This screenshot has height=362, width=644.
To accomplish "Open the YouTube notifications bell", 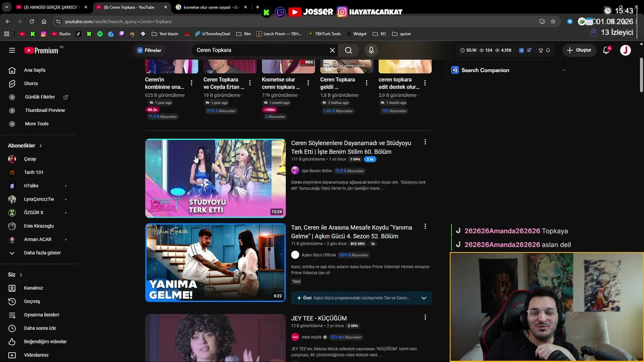I will 606,50.
